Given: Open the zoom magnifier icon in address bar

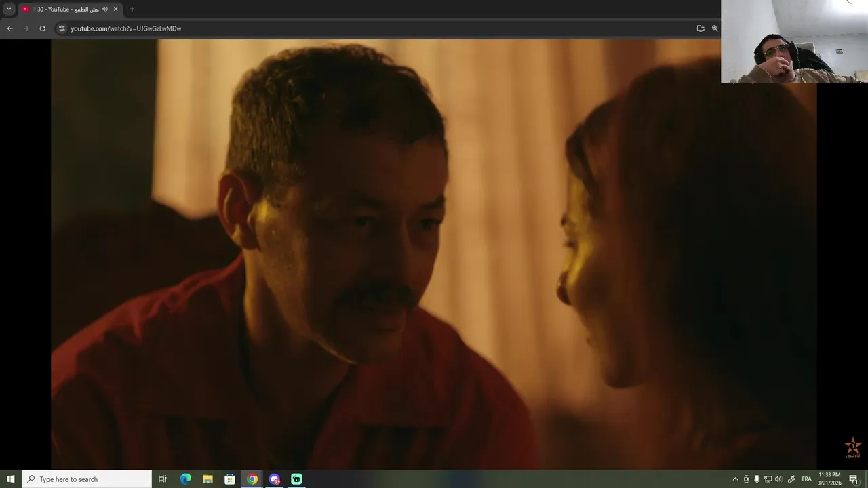Looking at the screenshot, I should click(715, 28).
